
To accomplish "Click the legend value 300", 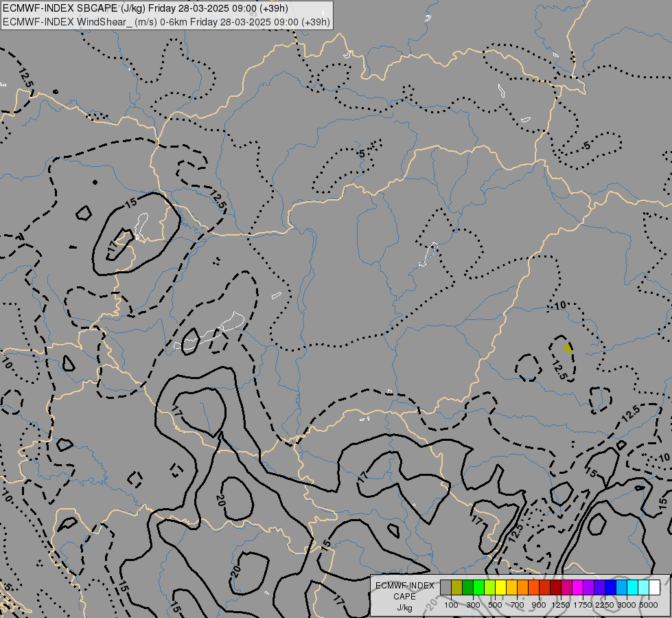I will [x=473, y=605].
